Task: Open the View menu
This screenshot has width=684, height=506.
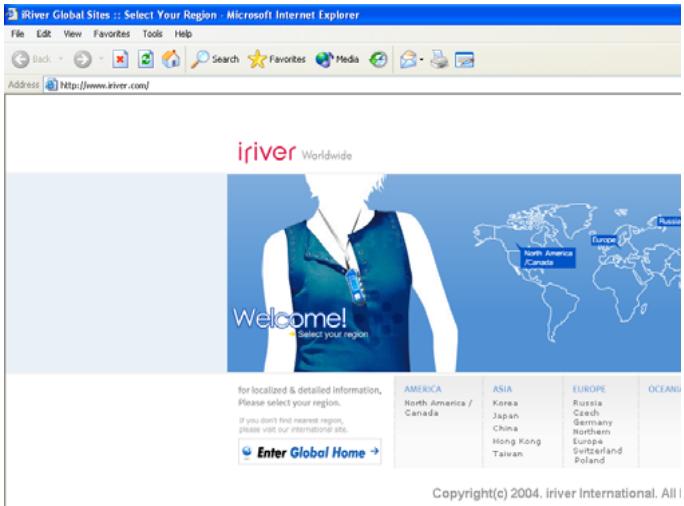Action: tap(72, 34)
